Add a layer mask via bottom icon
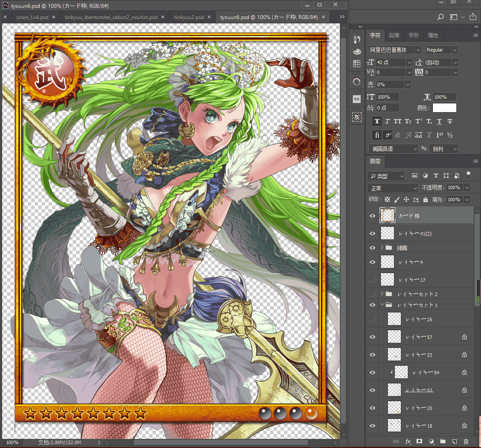The height and width of the screenshot is (448, 481). point(419,441)
